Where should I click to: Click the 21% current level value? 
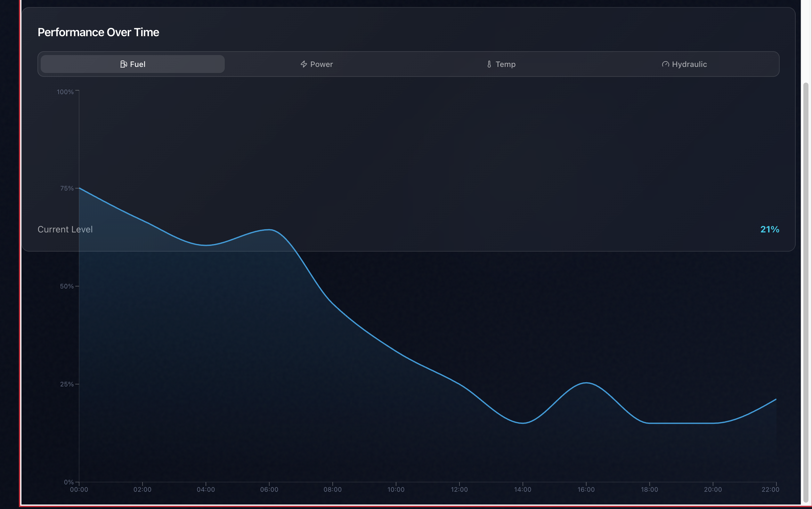(770, 229)
